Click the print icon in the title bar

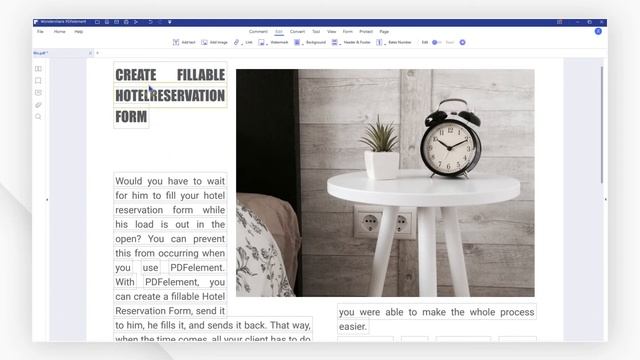pyautogui.click(x=126, y=22)
